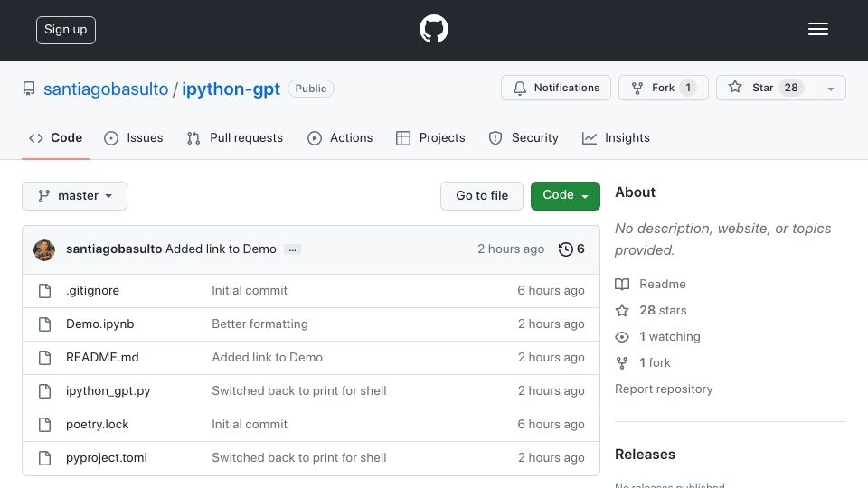
Task: Open 'Switched back to print' commit for ipython_gpt.py
Action: click(299, 390)
